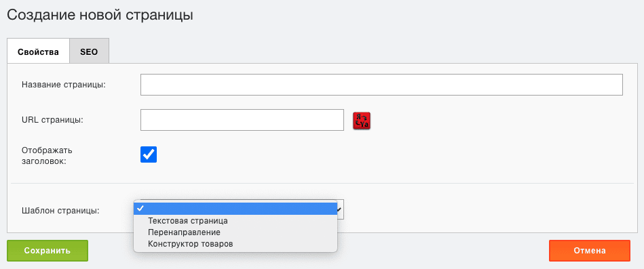Click the Отображать заголовок label text
Viewport: 644px width, 269px height.
coord(44,155)
